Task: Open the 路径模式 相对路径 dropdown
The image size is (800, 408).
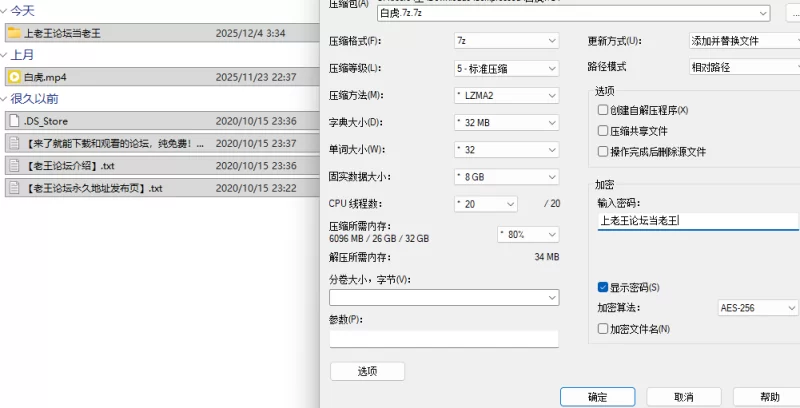Action: tap(744, 67)
